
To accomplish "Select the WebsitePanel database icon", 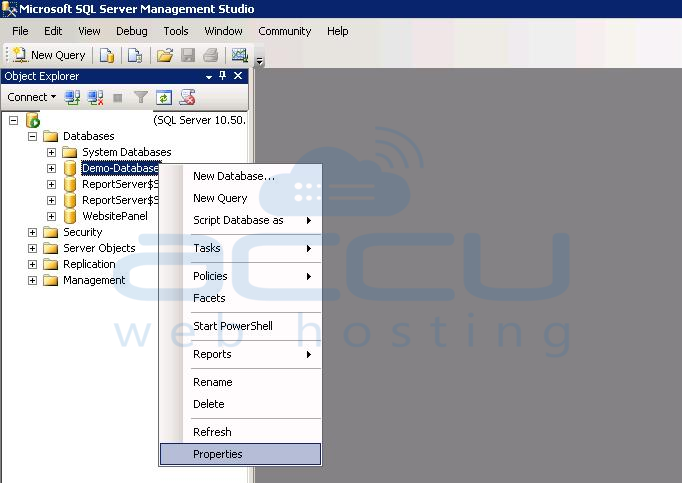I will (70, 216).
